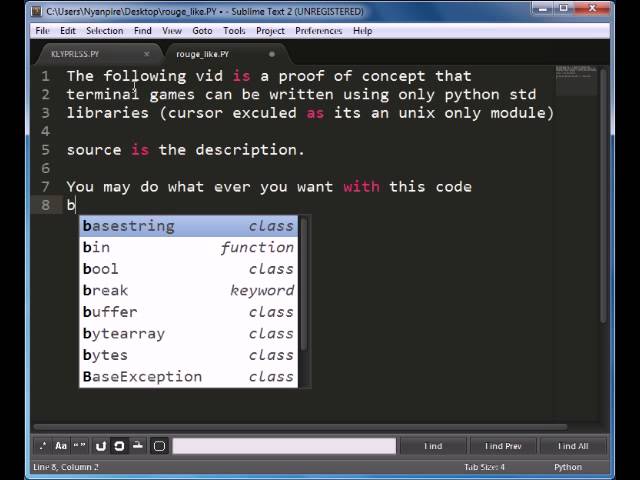Toggle wrap around search option
The width and height of the screenshot is (640, 480).
pos(119,446)
